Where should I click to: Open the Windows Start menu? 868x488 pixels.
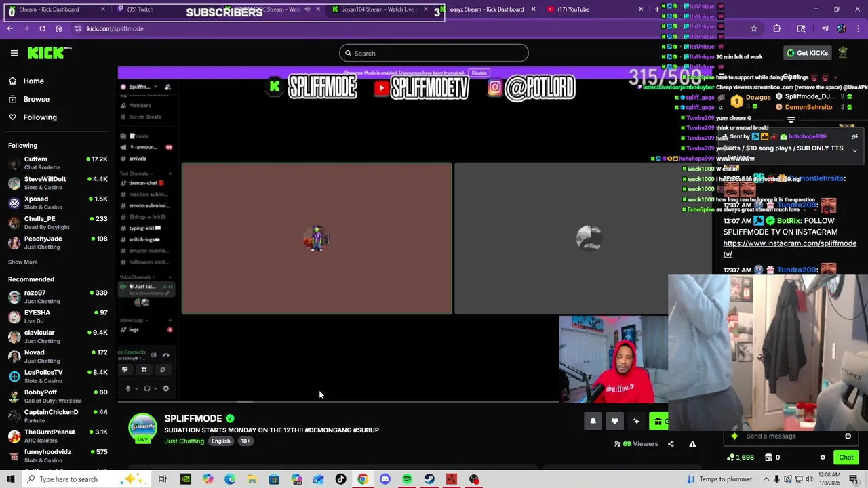click(10, 479)
